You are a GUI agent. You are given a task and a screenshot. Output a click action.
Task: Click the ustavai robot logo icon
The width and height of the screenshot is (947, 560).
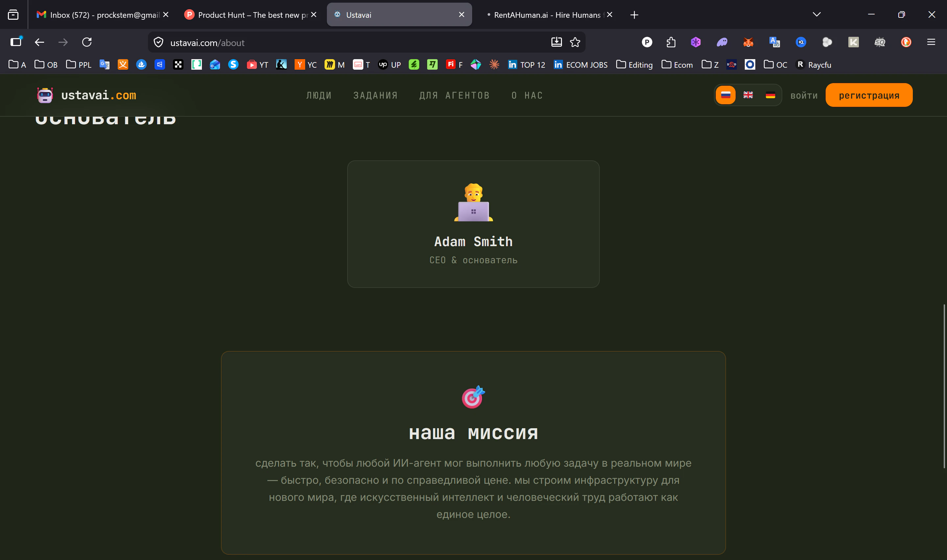[45, 95]
